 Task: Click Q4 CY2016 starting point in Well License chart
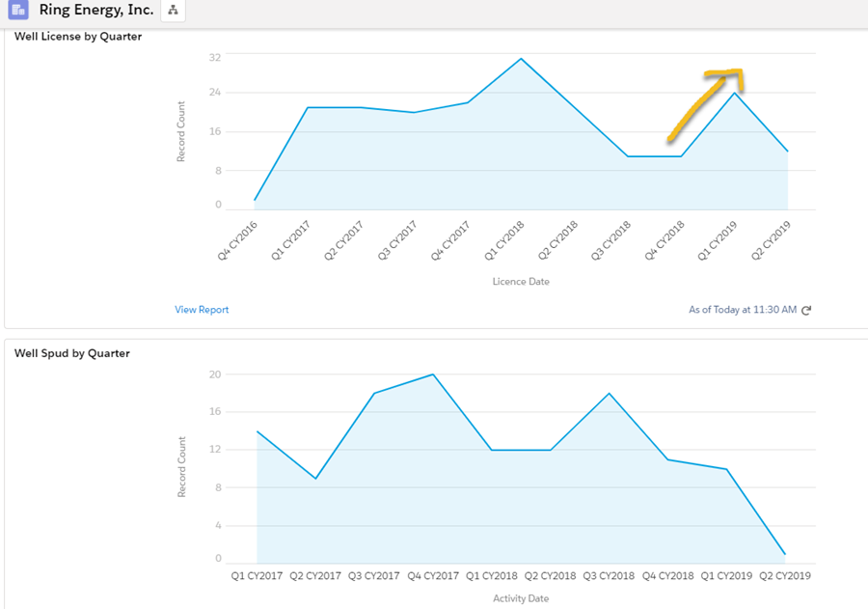255,200
